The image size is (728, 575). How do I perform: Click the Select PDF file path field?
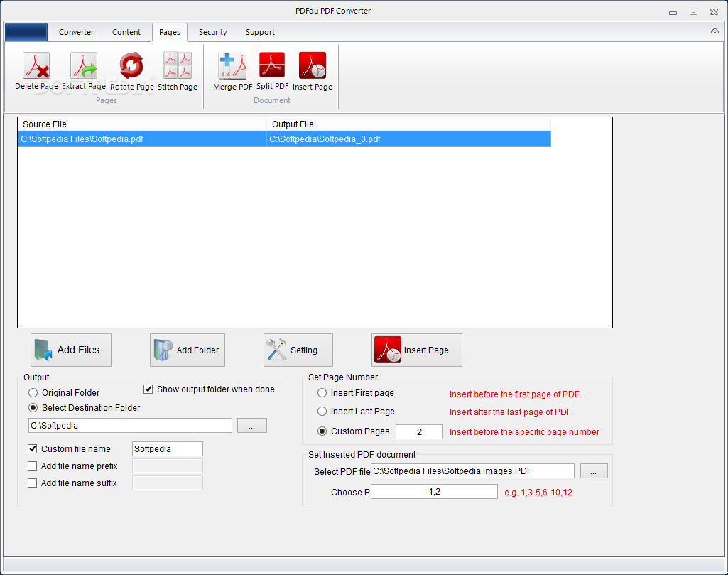(x=472, y=471)
